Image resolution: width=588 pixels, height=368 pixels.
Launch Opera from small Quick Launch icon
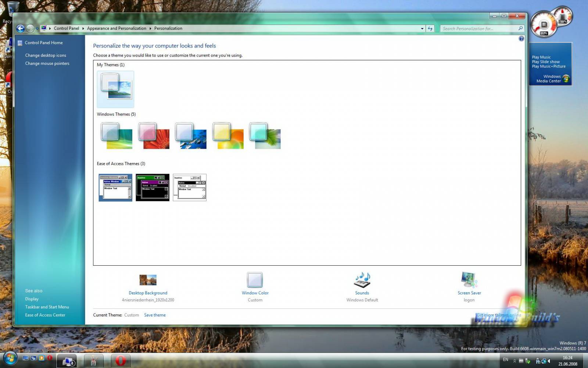50,358
